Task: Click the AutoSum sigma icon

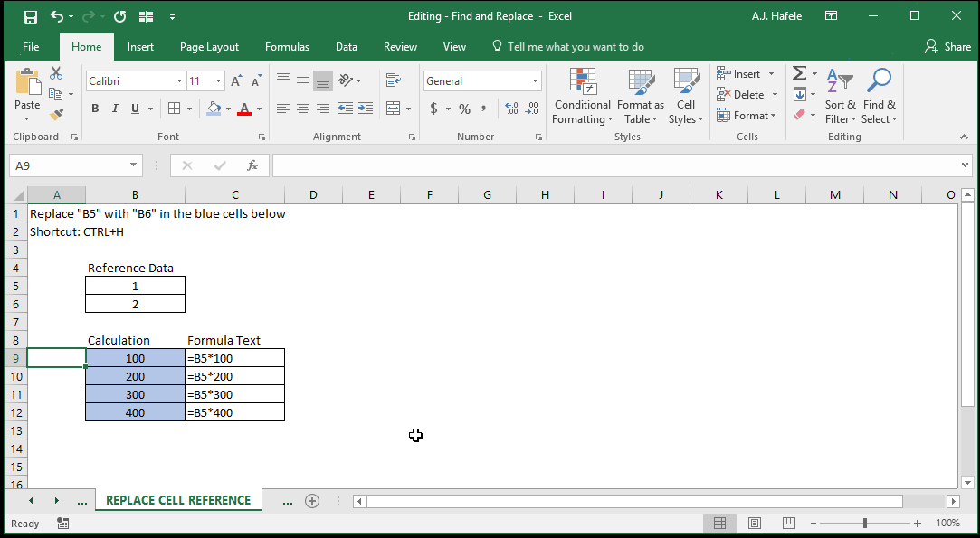Action: [x=799, y=73]
